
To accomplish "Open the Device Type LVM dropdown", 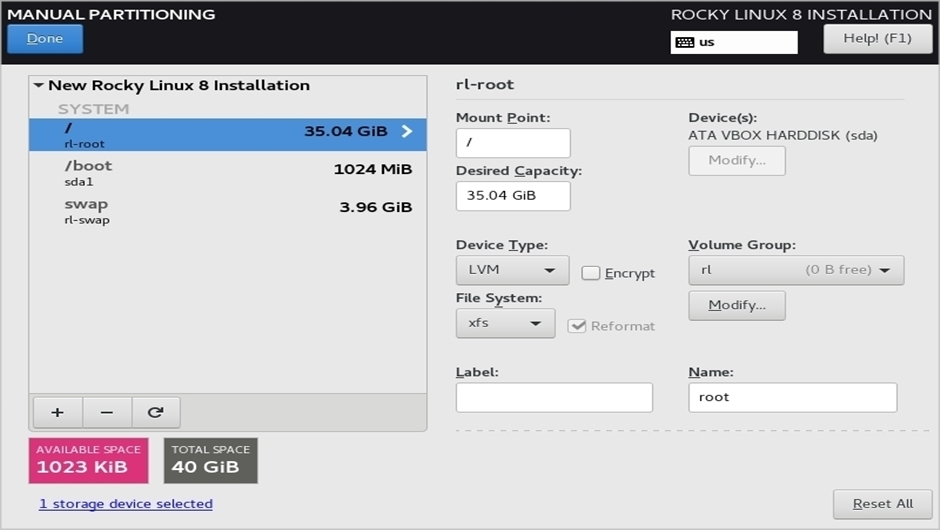I will (513, 270).
